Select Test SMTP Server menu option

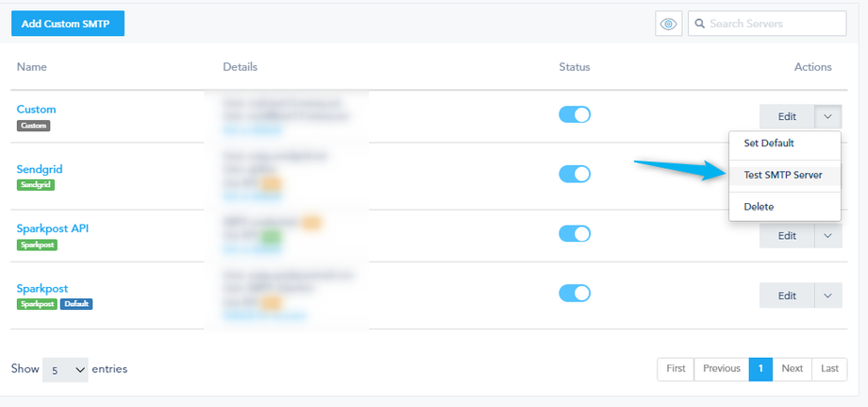[782, 175]
